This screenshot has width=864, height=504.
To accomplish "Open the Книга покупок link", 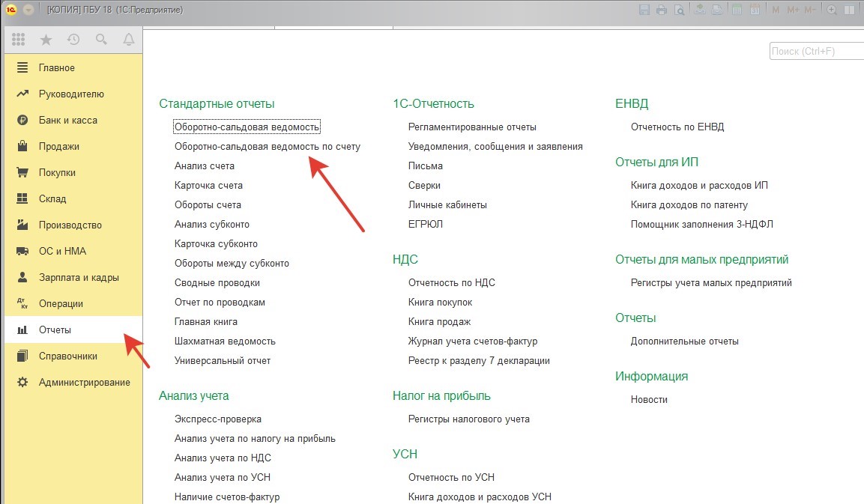I will [x=440, y=302].
